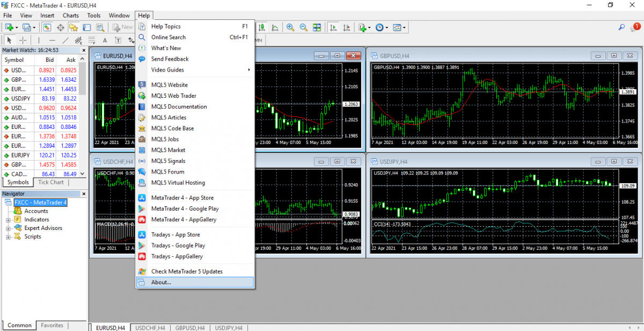
Task: Select the Text Label tool
Action: click(118, 40)
